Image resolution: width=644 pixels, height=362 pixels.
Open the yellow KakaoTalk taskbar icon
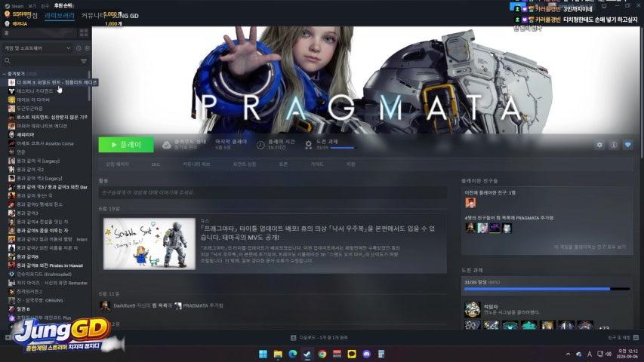click(352, 354)
